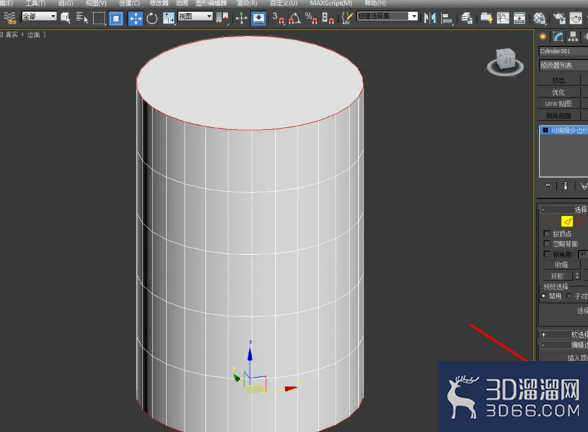The height and width of the screenshot is (432, 588).
Task: Expand the 可编辑多边形 stack entry
Action: [x=545, y=130]
